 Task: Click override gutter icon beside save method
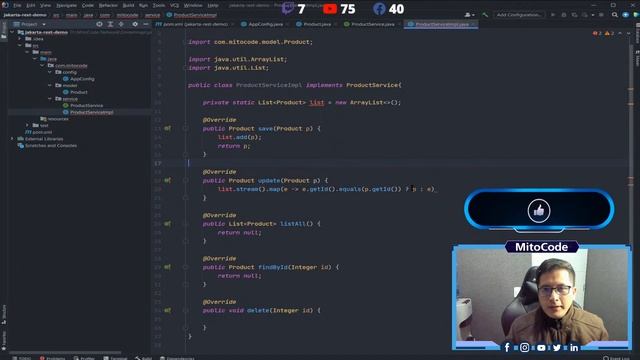click(x=167, y=128)
